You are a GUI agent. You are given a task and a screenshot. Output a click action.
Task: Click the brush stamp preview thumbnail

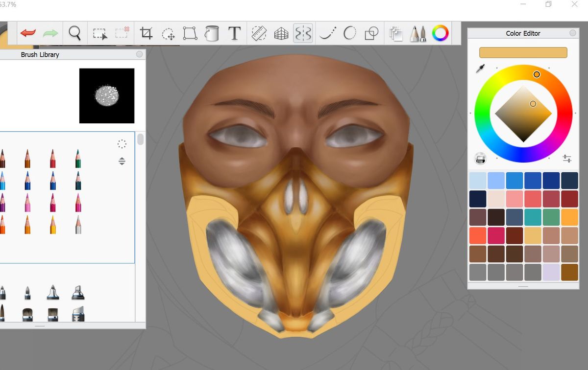(107, 95)
